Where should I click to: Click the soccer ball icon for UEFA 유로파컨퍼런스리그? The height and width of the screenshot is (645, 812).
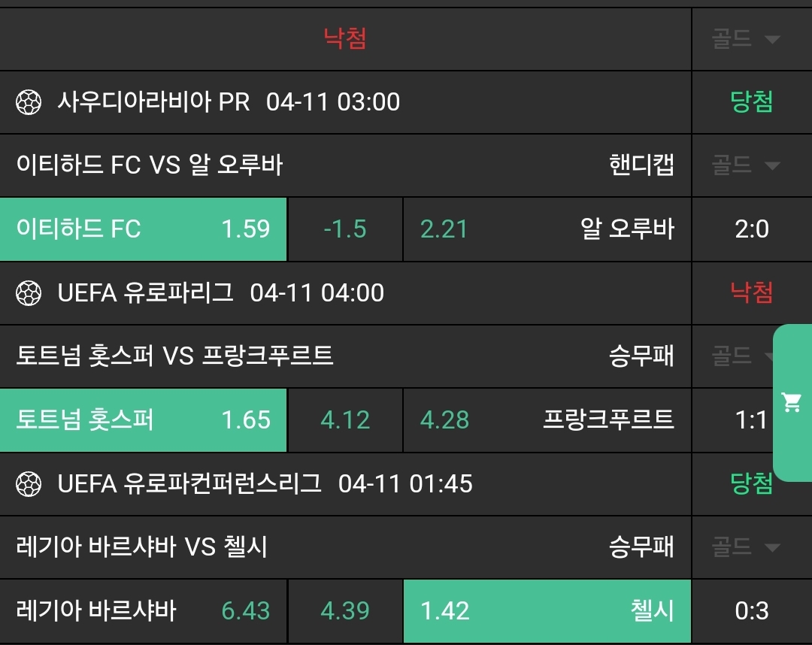pyautogui.click(x=29, y=483)
